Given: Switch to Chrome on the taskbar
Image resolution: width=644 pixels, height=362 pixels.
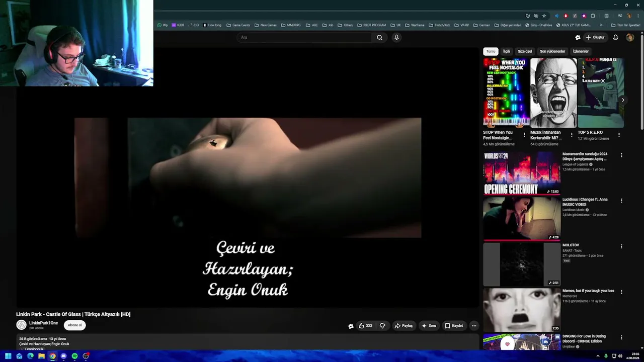Looking at the screenshot, I should pyautogui.click(x=52, y=356).
